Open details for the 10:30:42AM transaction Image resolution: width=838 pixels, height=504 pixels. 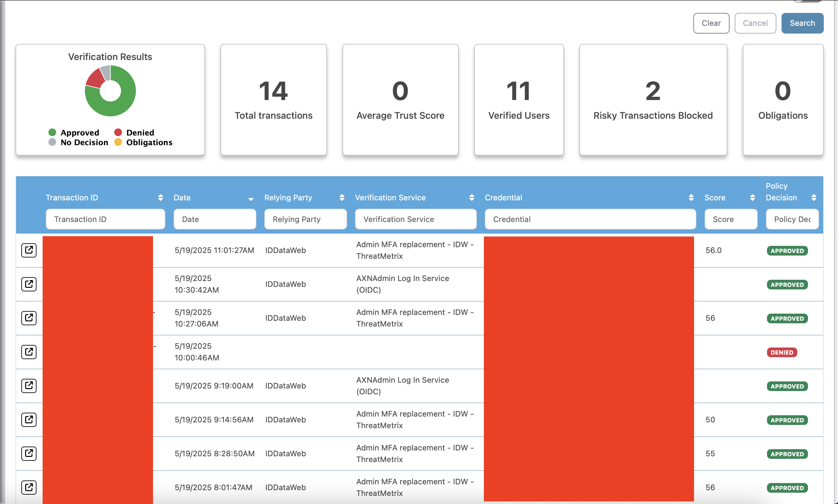pyautogui.click(x=29, y=284)
